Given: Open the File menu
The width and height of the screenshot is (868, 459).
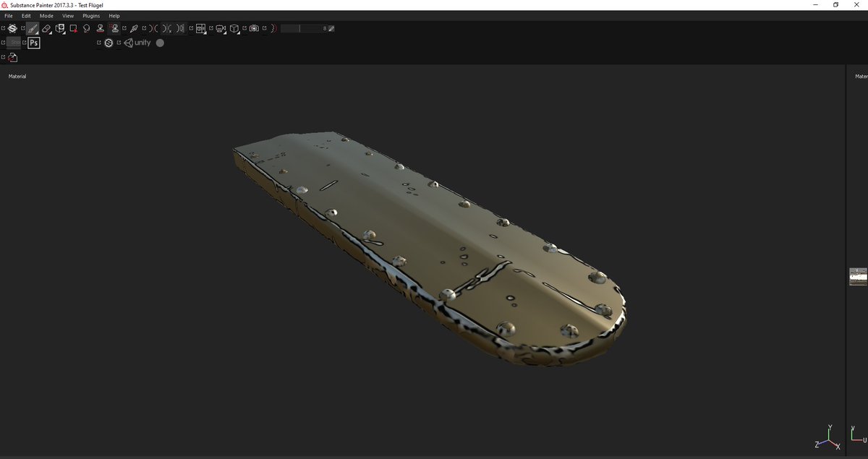Looking at the screenshot, I should [x=9, y=15].
